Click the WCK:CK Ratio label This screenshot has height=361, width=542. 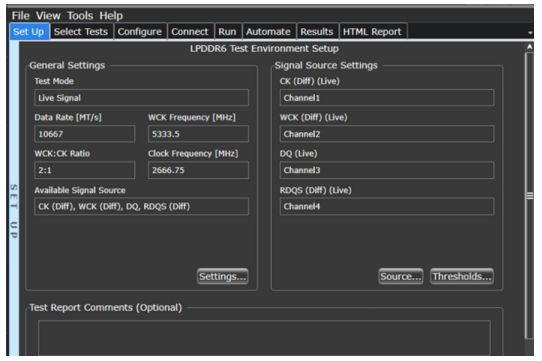tap(62, 154)
